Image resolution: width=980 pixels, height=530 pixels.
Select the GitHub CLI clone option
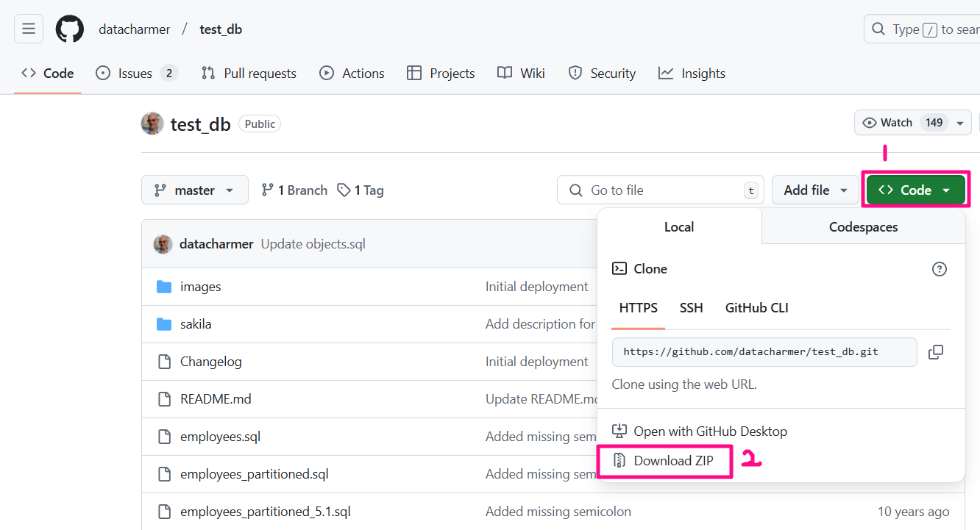point(757,308)
